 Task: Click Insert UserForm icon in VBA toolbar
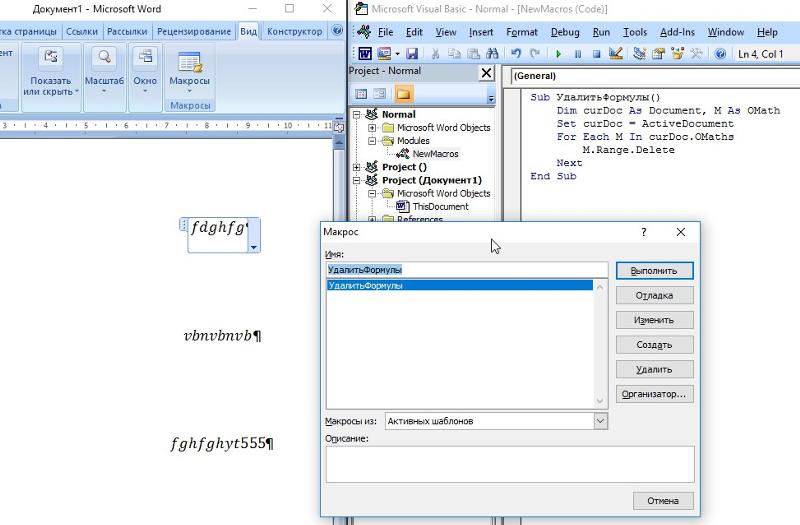coord(384,53)
